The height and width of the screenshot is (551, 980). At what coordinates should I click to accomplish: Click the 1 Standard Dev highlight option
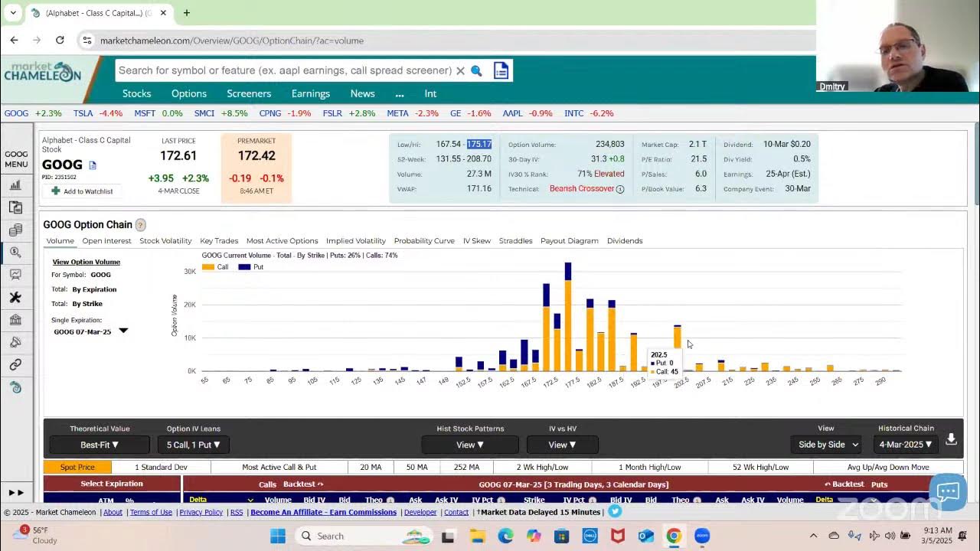(x=161, y=467)
